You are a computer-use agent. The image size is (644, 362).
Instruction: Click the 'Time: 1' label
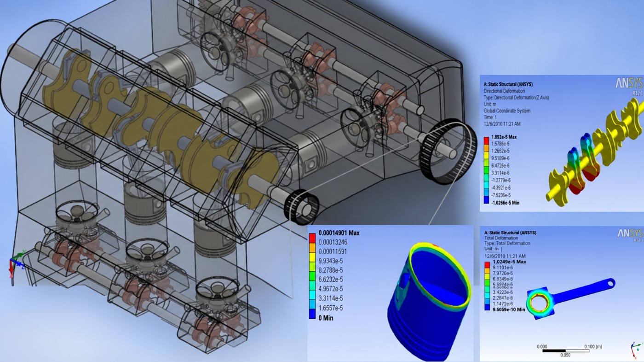point(491,117)
